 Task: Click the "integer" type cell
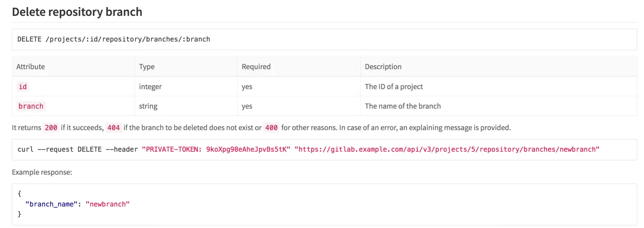150,87
